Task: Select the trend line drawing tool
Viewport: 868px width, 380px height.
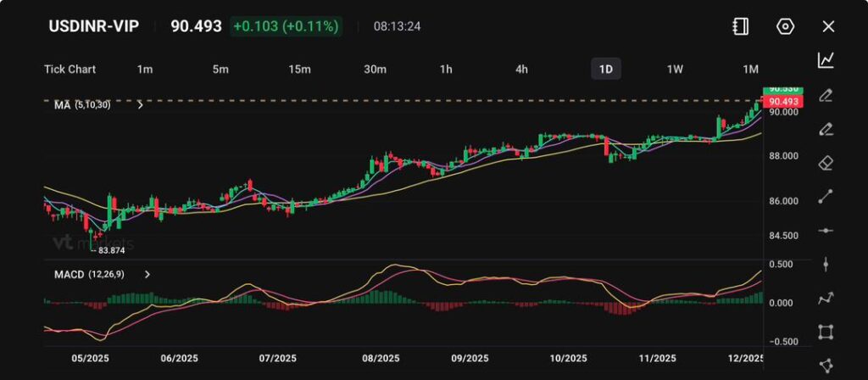Action: click(826, 197)
